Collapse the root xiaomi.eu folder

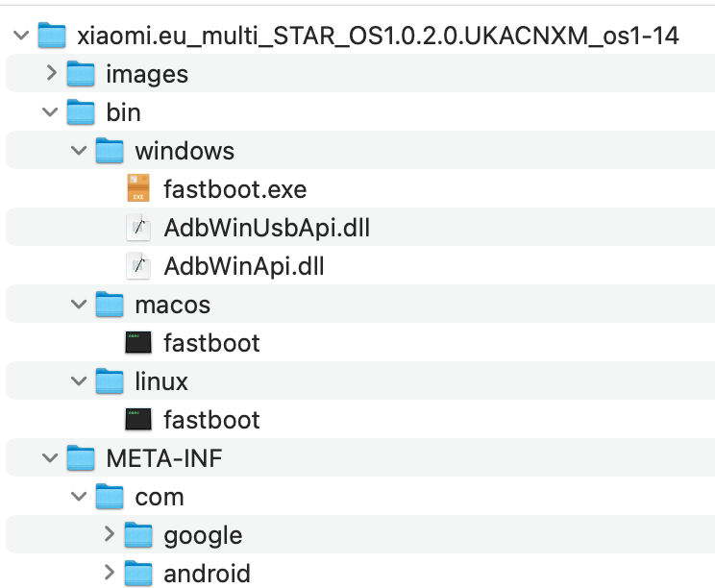tap(22, 37)
